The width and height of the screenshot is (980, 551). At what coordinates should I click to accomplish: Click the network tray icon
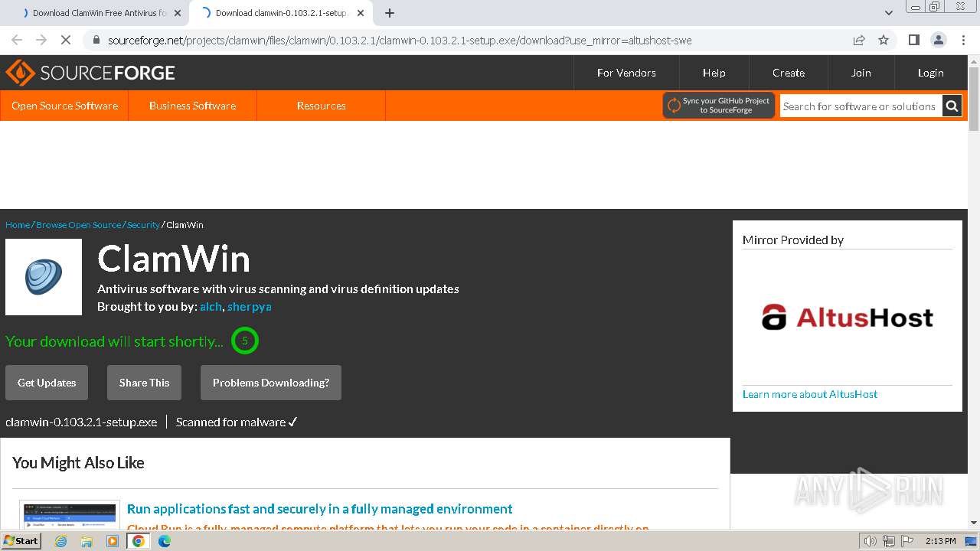click(x=889, y=541)
